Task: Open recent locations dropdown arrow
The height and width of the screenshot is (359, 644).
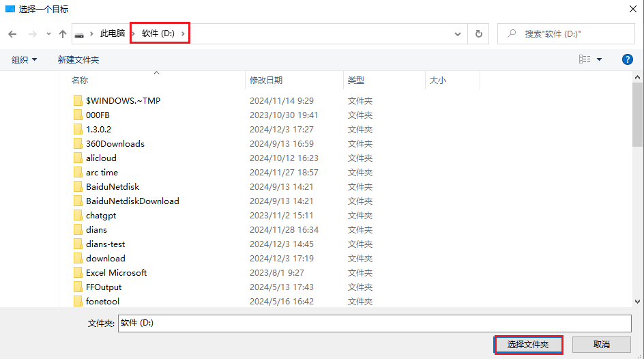Action: pyautogui.click(x=48, y=34)
